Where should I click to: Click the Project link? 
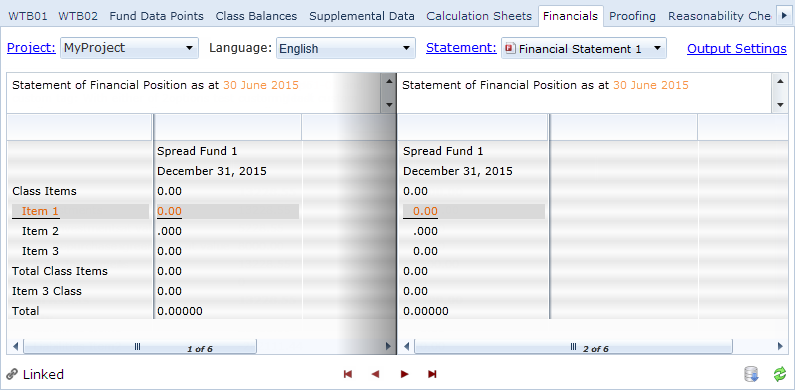31,48
